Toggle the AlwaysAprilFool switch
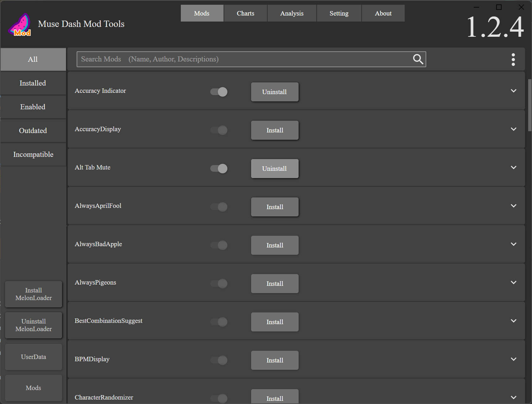This screenshot has width=532, height=404. (x=219, y=207)
